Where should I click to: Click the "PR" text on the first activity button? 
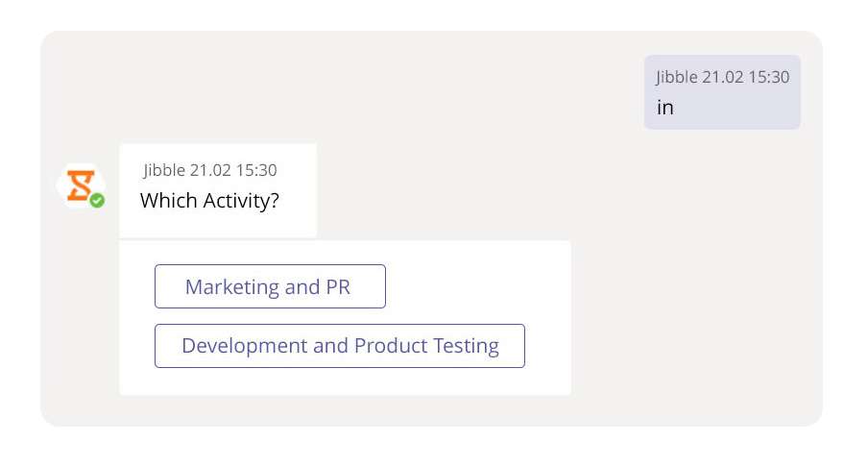(x=337, y=286)
